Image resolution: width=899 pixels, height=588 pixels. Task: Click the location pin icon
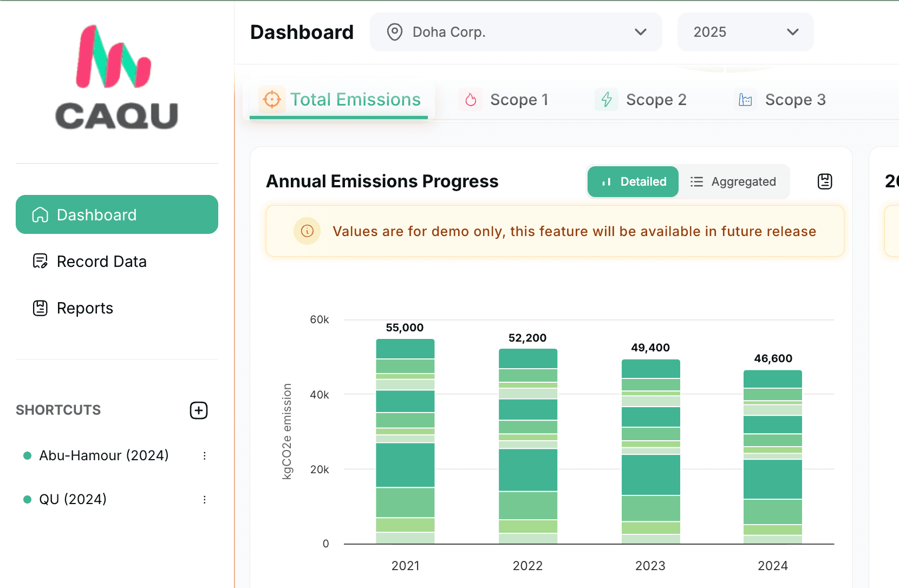tap(395, 32)
